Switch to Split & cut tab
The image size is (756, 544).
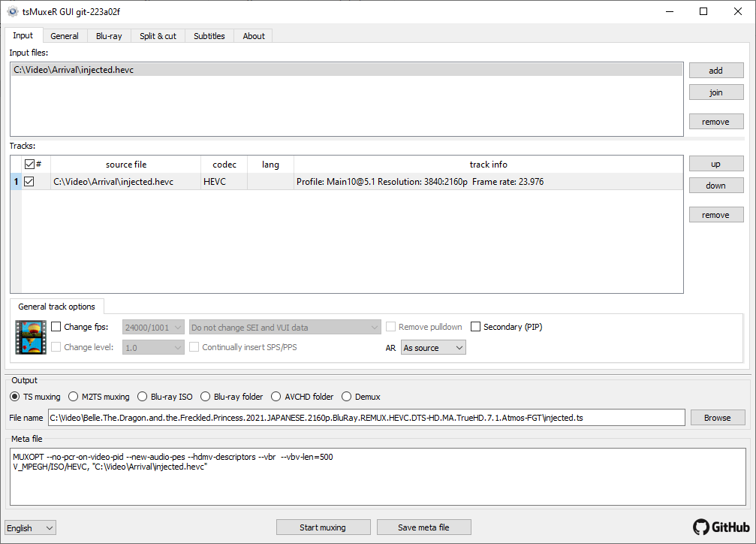pos(158,36)
